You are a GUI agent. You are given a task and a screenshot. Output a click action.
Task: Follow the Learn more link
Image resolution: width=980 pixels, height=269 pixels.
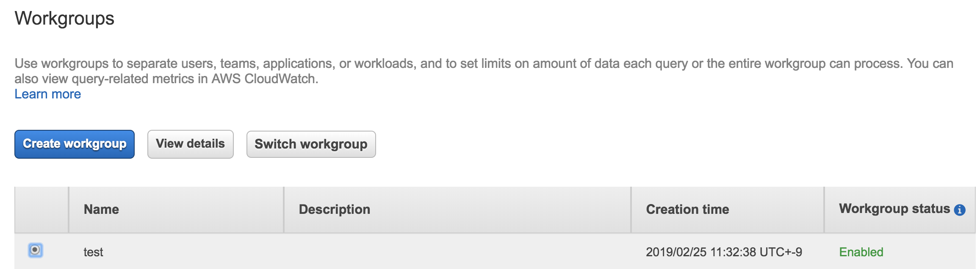[47, 94]
